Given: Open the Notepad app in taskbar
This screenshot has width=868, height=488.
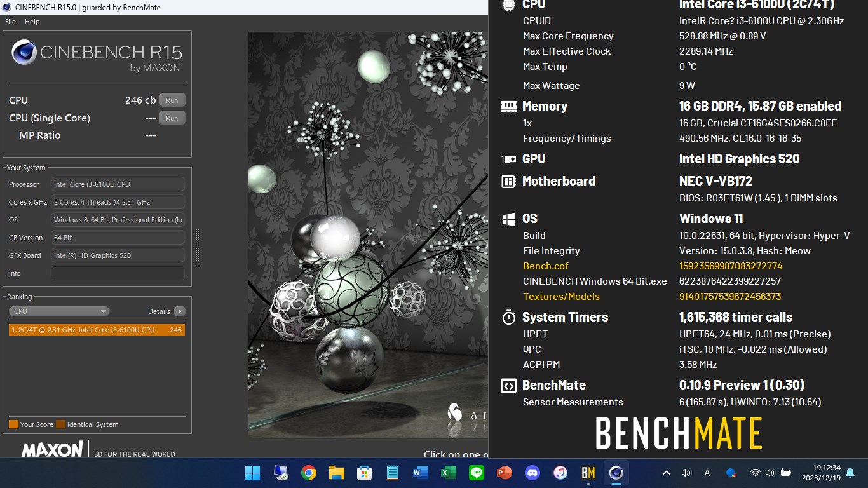Looking at the screenshot, I should (x=392, y=473).
